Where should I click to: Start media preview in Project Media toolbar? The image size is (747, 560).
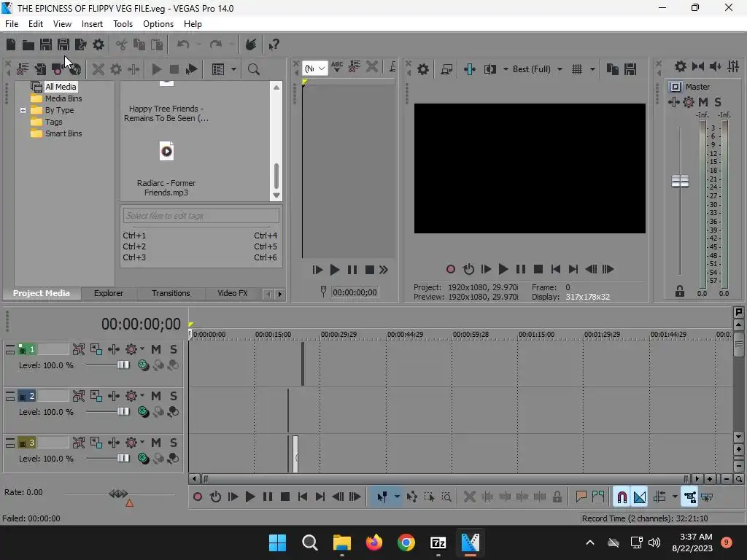coord(156,69)
